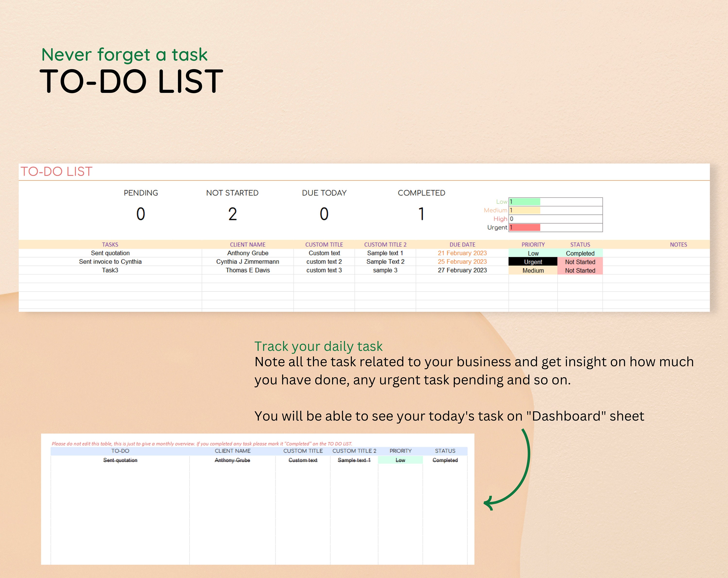Click the TO-DO header in Dashboard table

tap(120, 451)
